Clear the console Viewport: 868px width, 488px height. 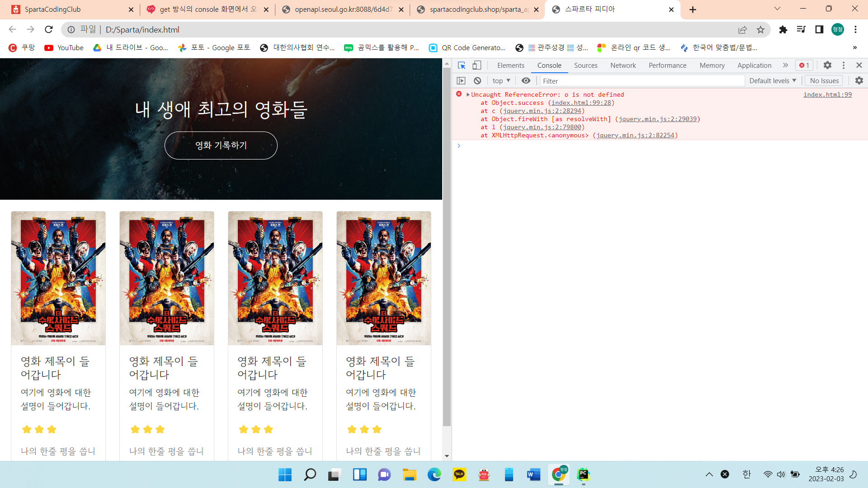pyautogui.click(x=477, y=81)
